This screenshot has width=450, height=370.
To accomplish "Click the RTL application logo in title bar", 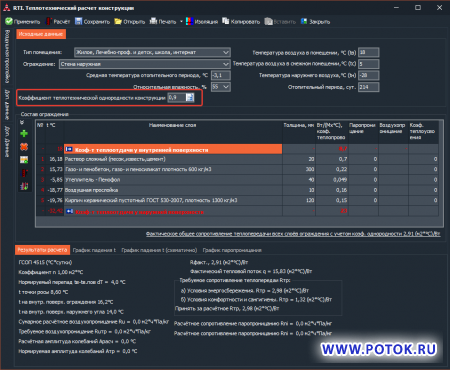I will click(x=6, y=8).
